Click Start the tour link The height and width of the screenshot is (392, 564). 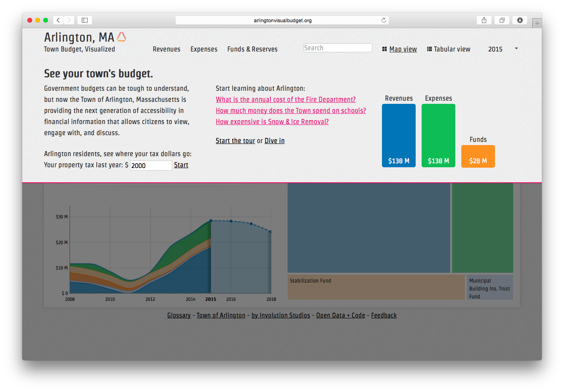coord(236,141)
